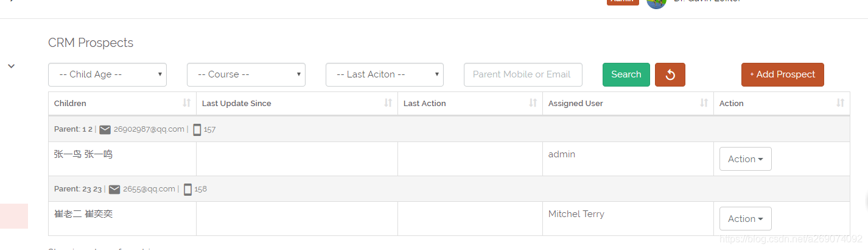The image size is (868, 250).
Task: Sort by Assigned User column icon
Action: click(x=704, y=103)
